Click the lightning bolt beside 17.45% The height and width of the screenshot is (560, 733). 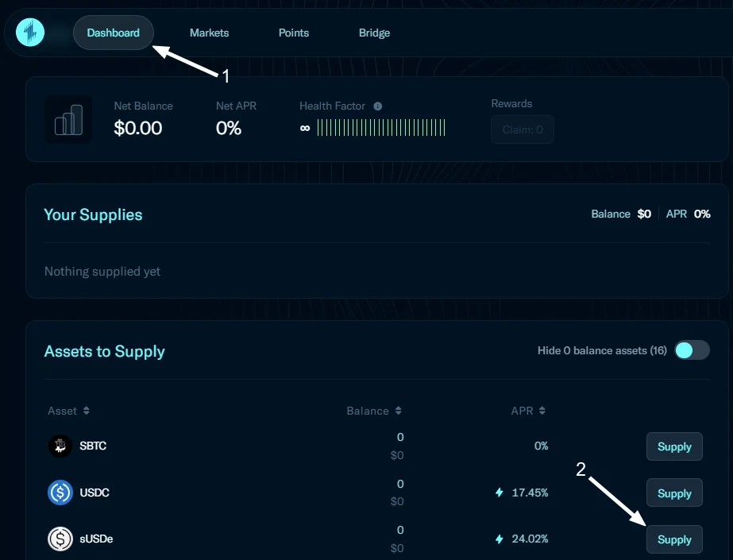click(x=500, y=492)
